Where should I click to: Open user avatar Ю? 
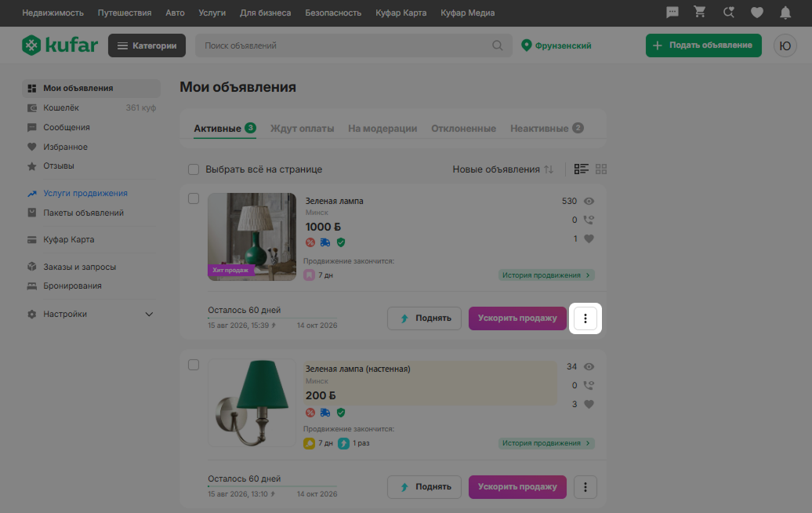coord(785,45)
